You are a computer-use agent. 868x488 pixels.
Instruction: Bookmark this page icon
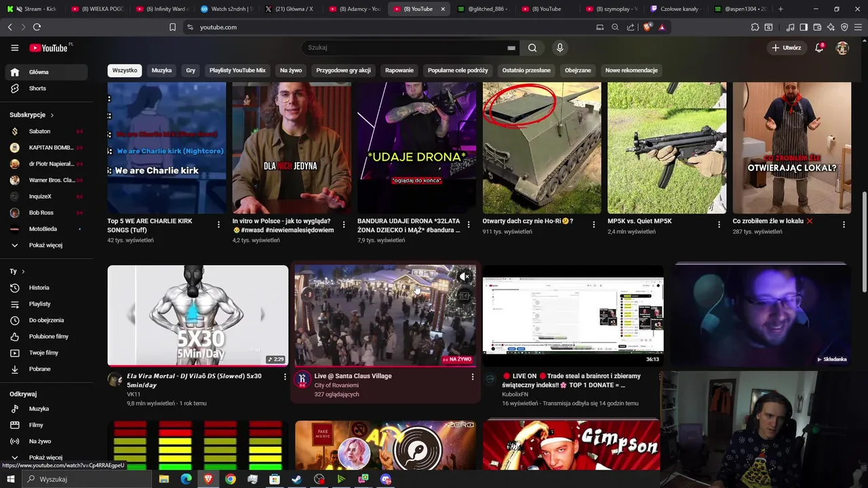172,27
